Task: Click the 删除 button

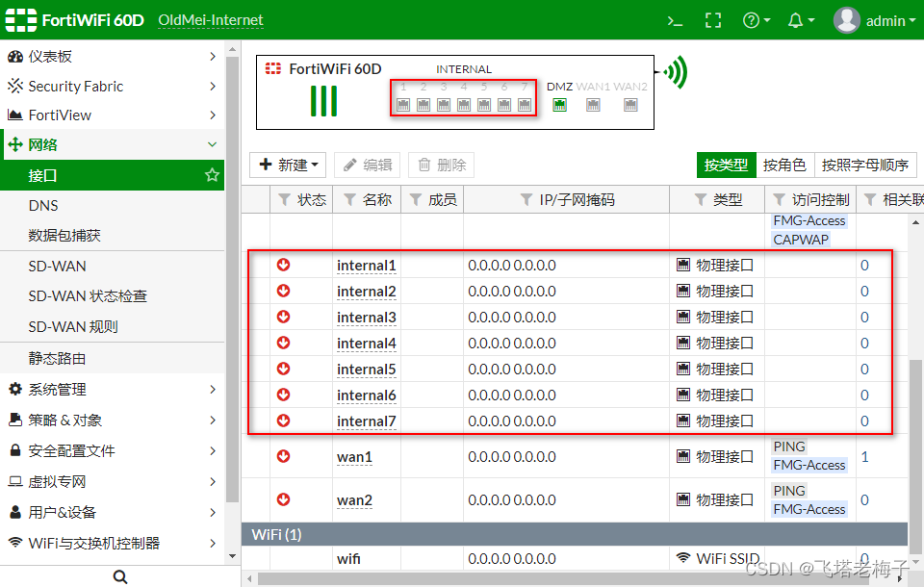Action: [442, 165]
